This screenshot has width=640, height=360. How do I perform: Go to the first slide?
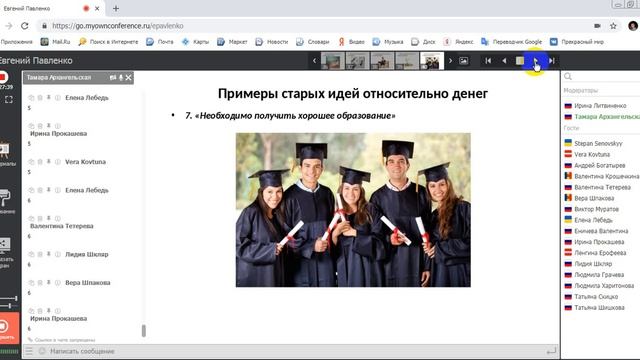pyautogui.click(x=488, y=61)
